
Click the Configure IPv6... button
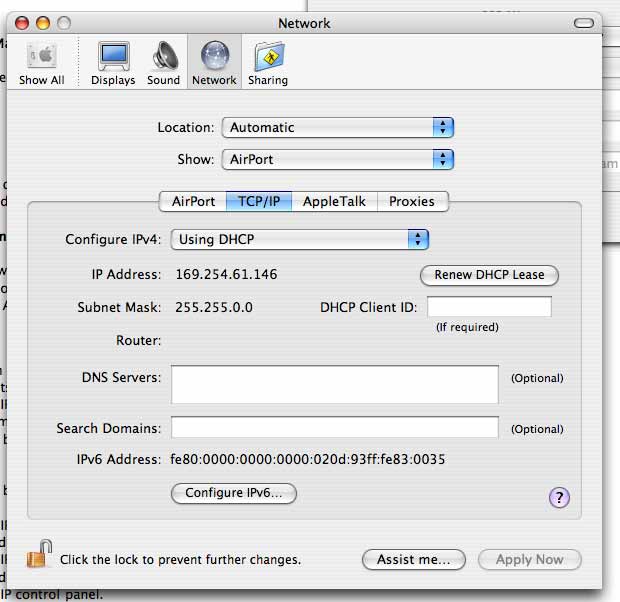point(234,493)
